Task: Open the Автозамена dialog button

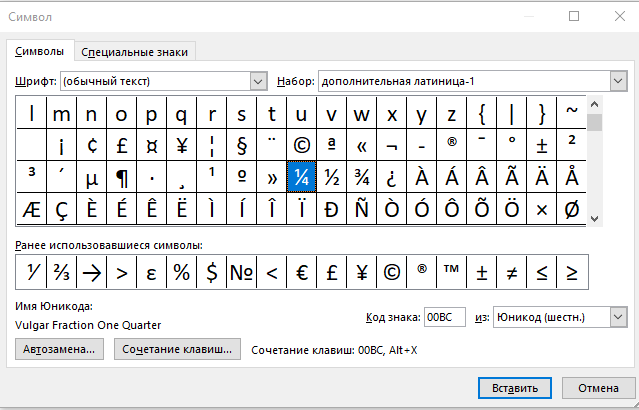Action: tap(60, 349)
